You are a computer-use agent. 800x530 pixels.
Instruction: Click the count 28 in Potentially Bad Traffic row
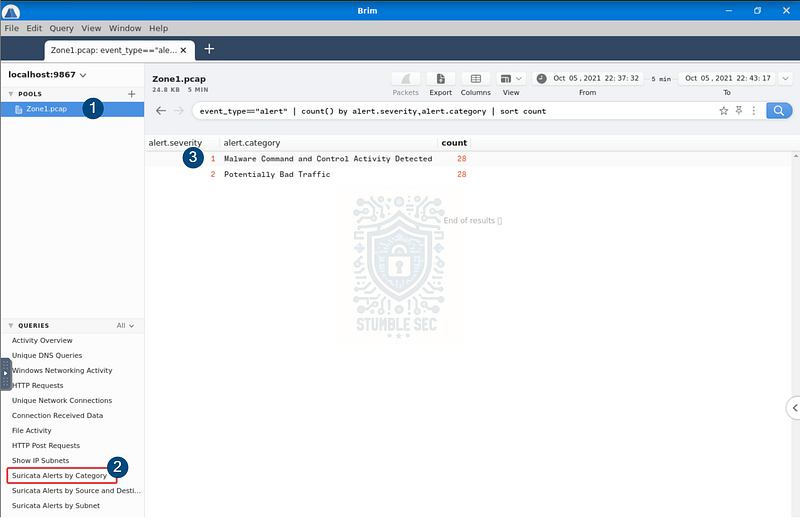tap(462, 174)
